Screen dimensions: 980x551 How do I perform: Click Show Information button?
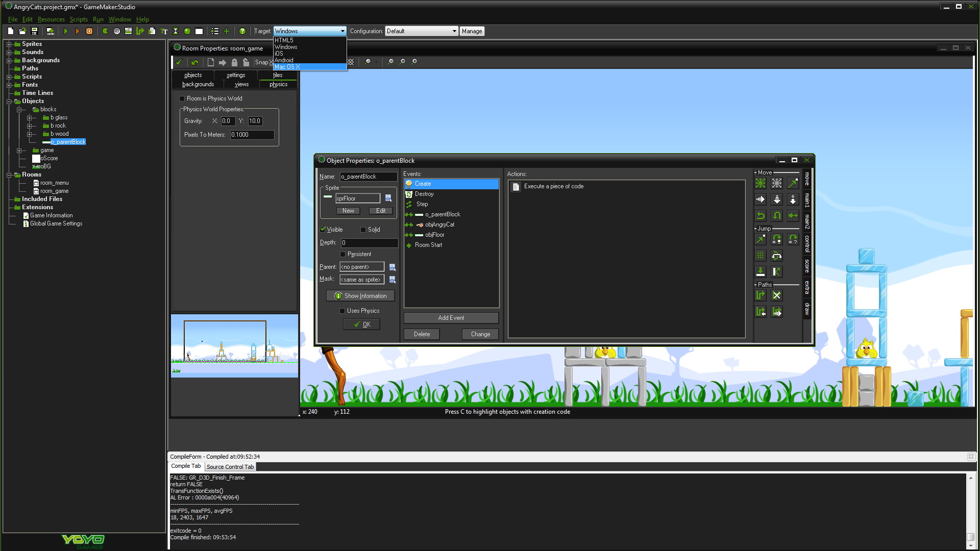pyautogui.click(x=360, y=296)
